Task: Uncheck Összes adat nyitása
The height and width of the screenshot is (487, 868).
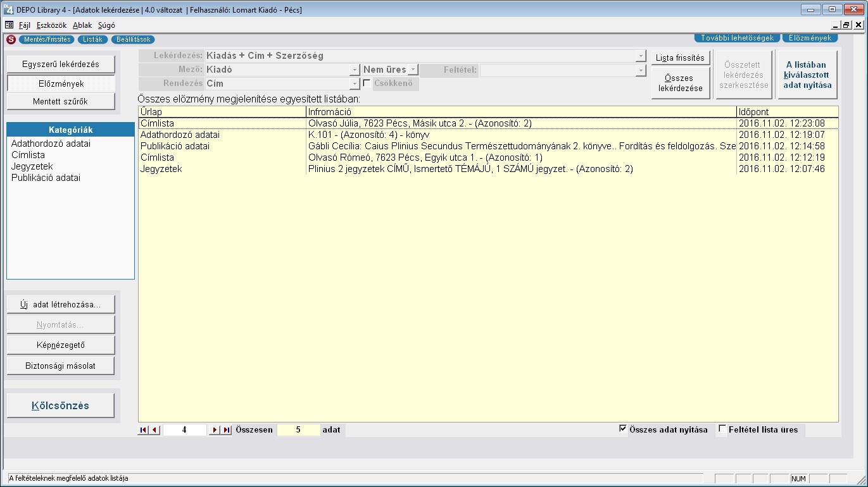Action: coord(623,429)
